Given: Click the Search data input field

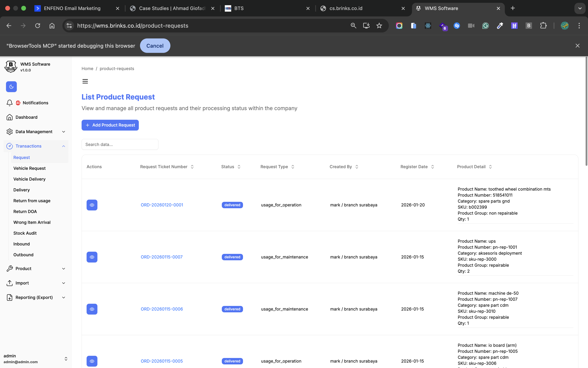Looking at the screenshot, I should point(120,144).
